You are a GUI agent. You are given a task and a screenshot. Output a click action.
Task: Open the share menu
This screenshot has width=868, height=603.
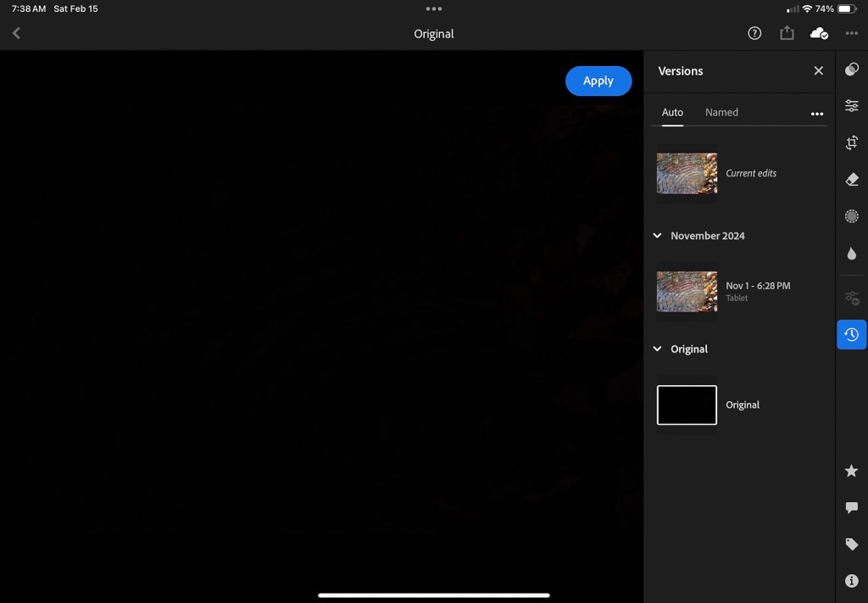(x=787, y=33)
